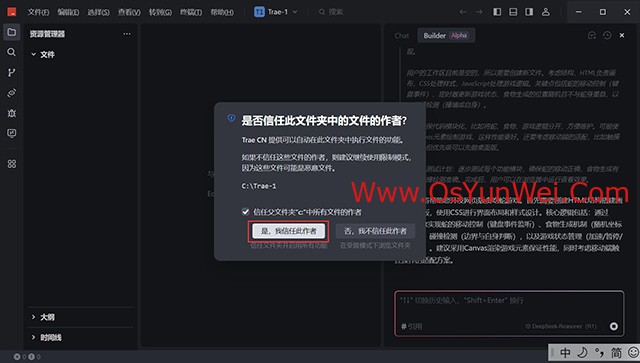This screenshot has height=363, width=640.
Task: Switch to the Builder Alpha tab
Action: 446,36
